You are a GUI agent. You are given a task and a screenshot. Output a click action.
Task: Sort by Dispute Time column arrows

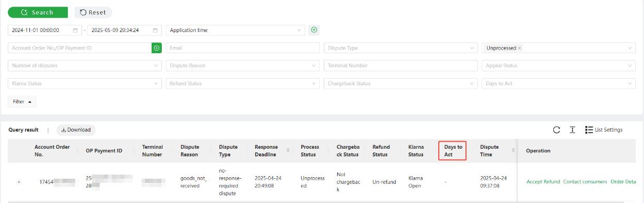pos(513,150)
